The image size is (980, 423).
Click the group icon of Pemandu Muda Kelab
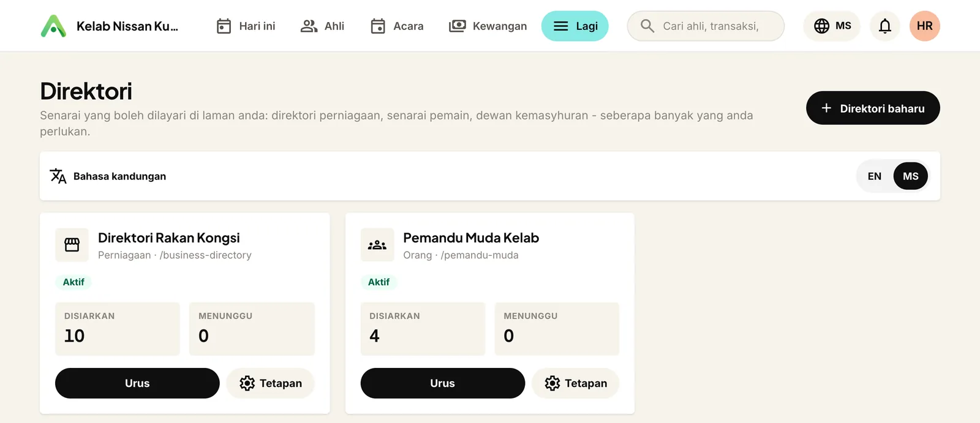(x=377, y=245)
